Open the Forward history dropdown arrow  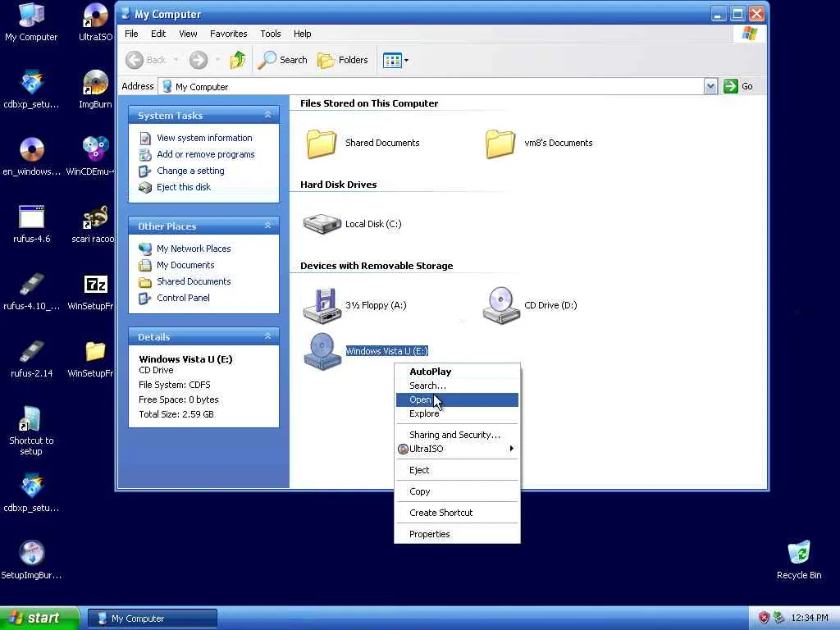[x=217, y=60]
